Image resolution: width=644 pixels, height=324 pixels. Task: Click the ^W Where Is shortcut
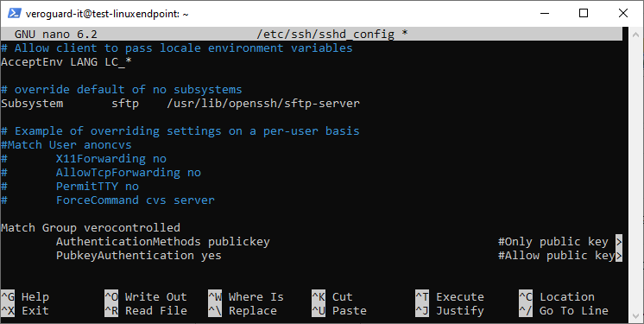pos(246,297)
